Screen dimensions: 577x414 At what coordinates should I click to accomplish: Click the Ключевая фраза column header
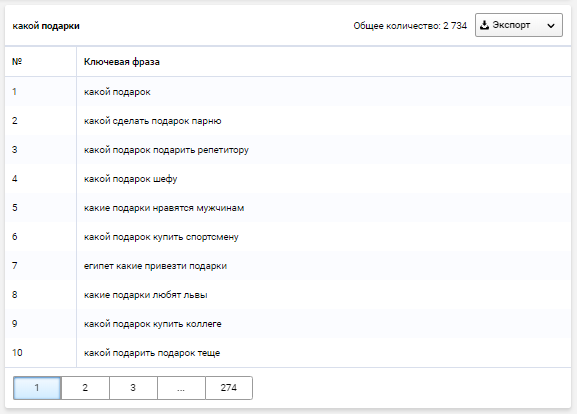tap(122, 62)
